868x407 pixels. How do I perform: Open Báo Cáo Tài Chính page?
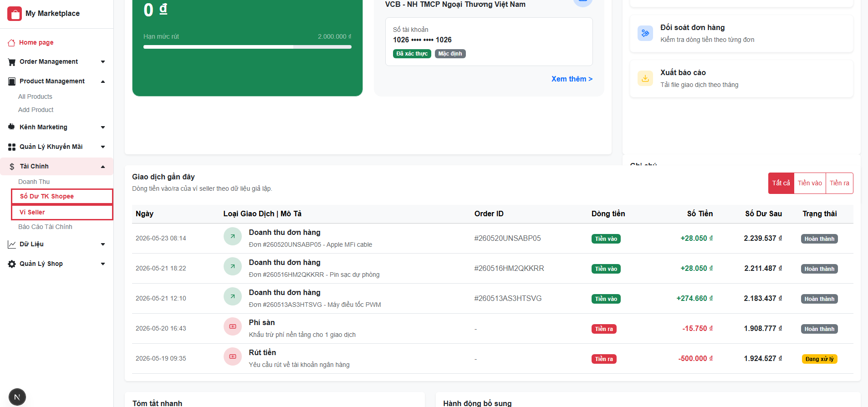point(45,227)
